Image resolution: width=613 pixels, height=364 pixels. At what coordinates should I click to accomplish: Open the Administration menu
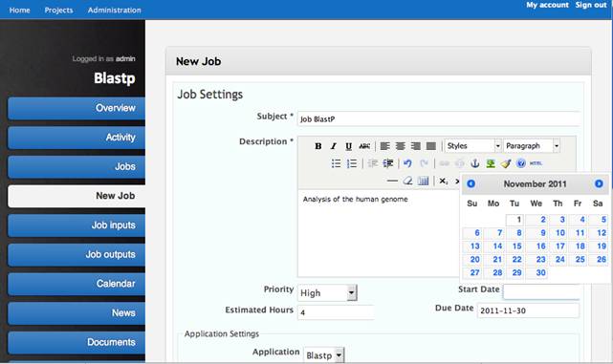point(114,11)
